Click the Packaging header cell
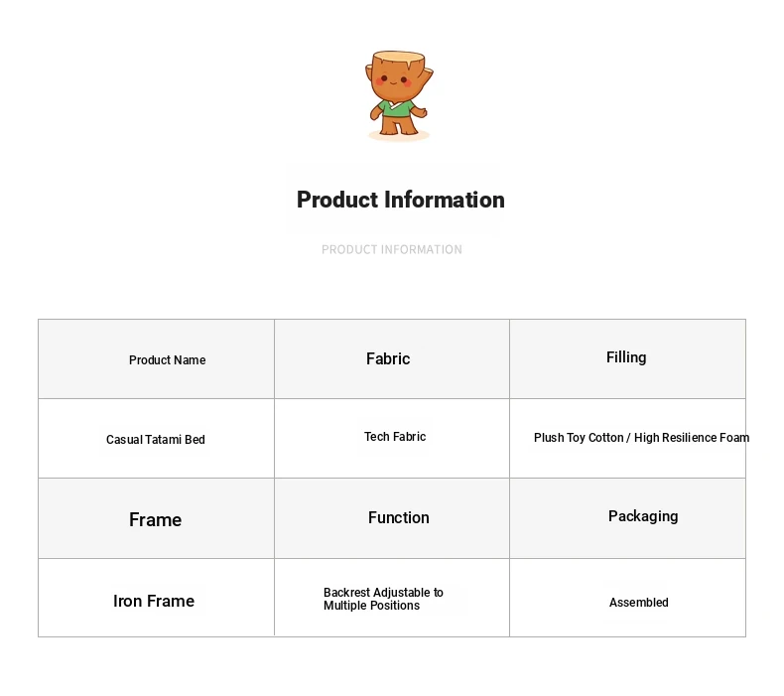This screenshot has width=784, height=696. (x=628, y=518)
